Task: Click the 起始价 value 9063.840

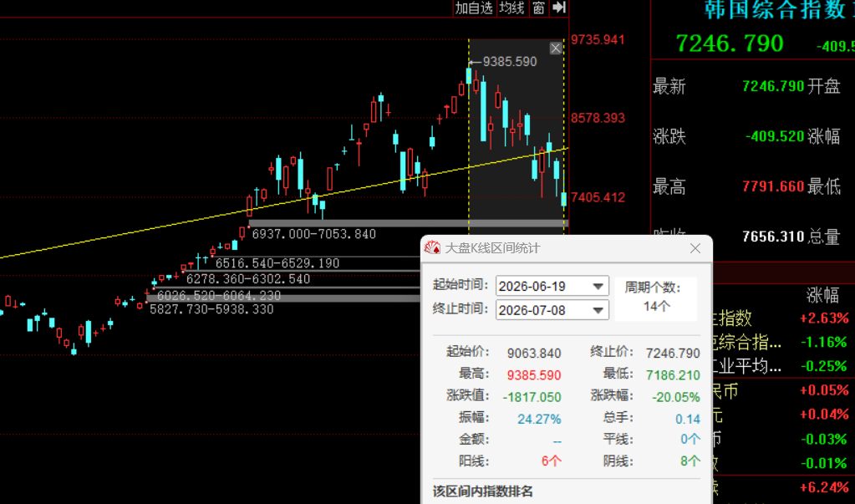Action: pyautogui.click(x=534, y=354)
